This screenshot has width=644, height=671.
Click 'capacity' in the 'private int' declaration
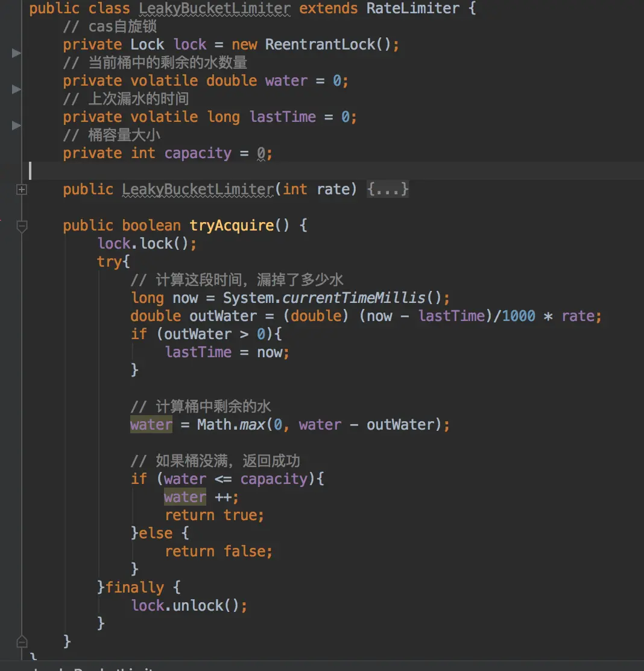point(198,153)
